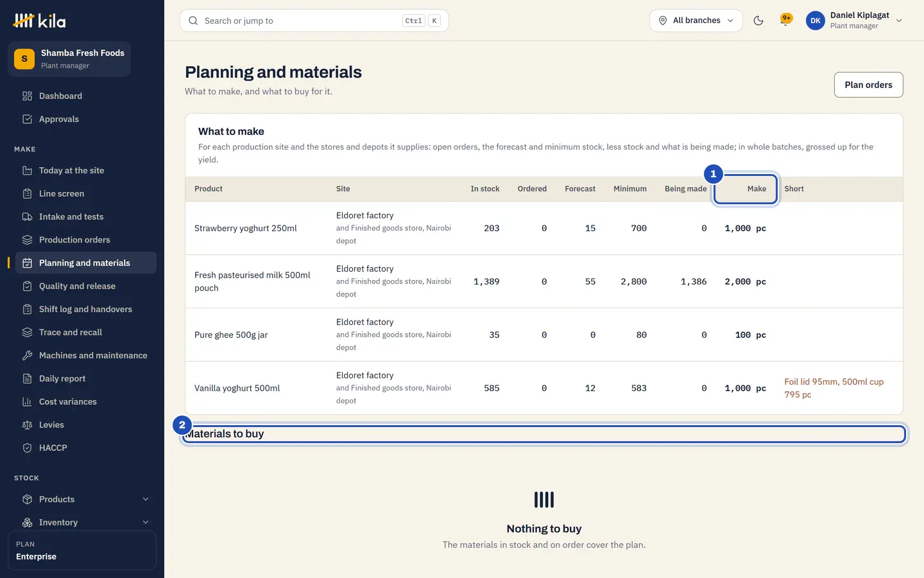Open the Line screen page
Screen dimensions: 924x578
click(x=86, y=193)
